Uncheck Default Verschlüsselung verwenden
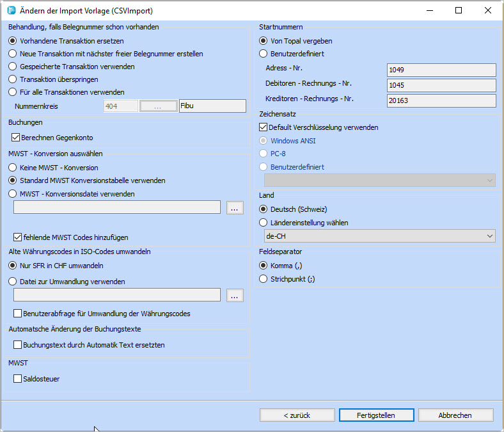Screen dimensions: 504x432 tap(264, 127)
